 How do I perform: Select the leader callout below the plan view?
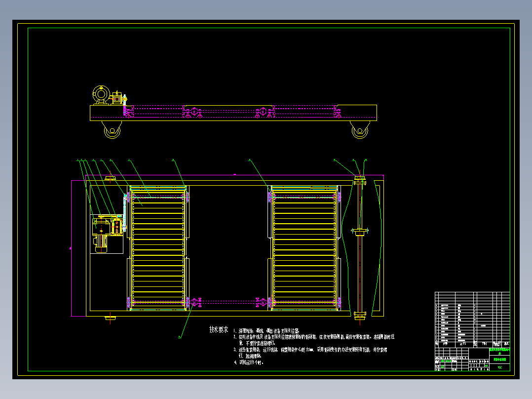(x=185, y=320)
